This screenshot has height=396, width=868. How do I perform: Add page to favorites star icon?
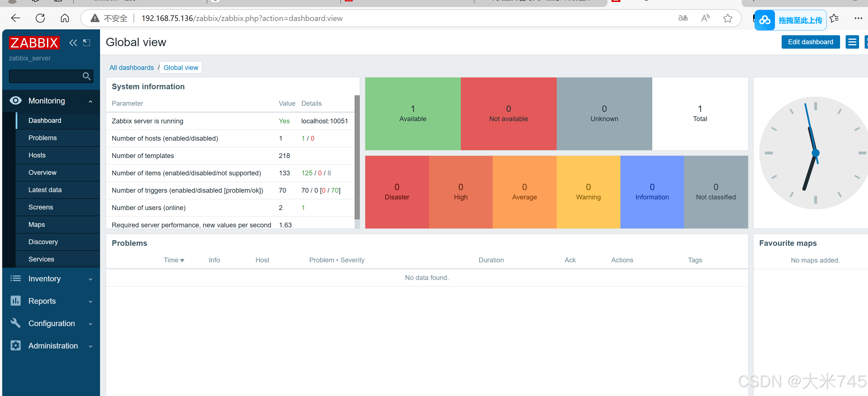pyautogui.click(x=727, y=18)
